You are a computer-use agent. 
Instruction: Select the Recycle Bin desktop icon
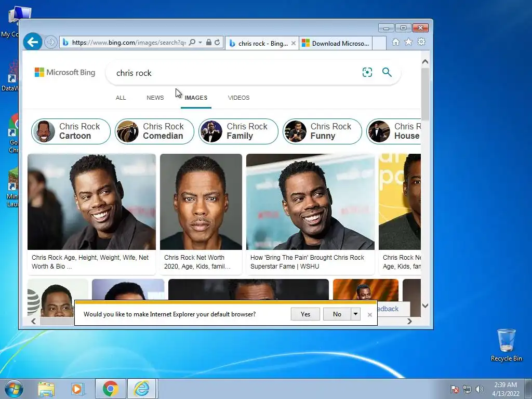tap(506, 345)
